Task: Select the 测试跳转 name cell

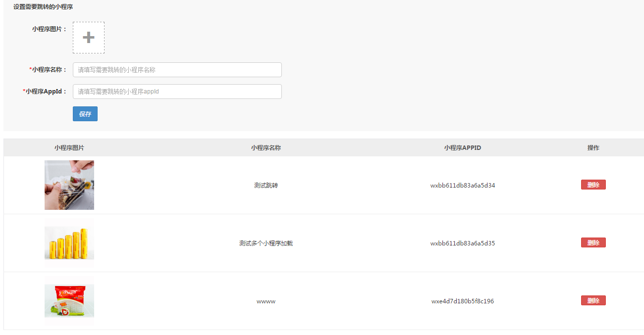Action: coord(266,186)
